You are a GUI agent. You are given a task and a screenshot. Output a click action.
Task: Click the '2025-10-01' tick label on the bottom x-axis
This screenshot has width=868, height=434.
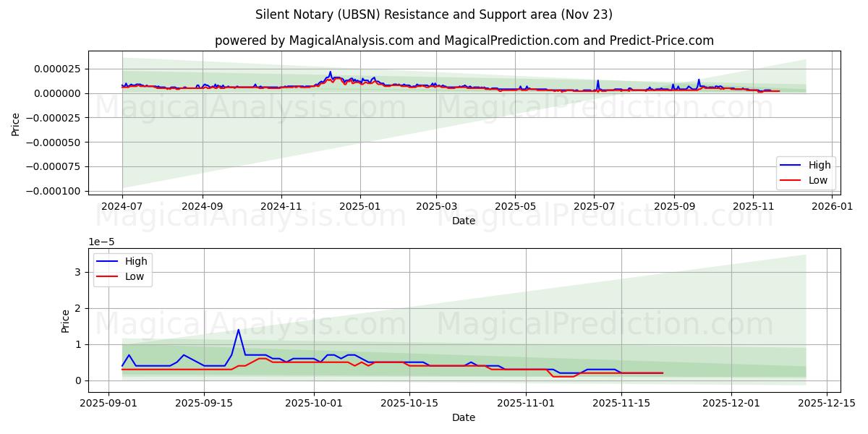[313, 404]
